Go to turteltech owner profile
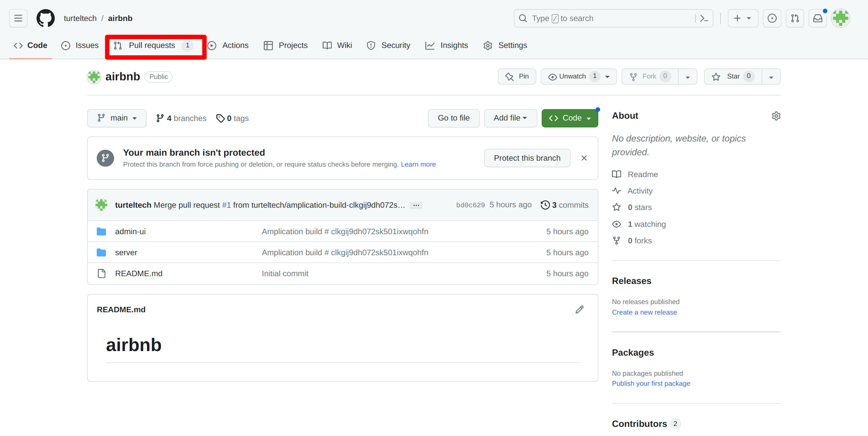Image resolution: width=868 pixels, height=436 pixels. click(x=80, y=18)
